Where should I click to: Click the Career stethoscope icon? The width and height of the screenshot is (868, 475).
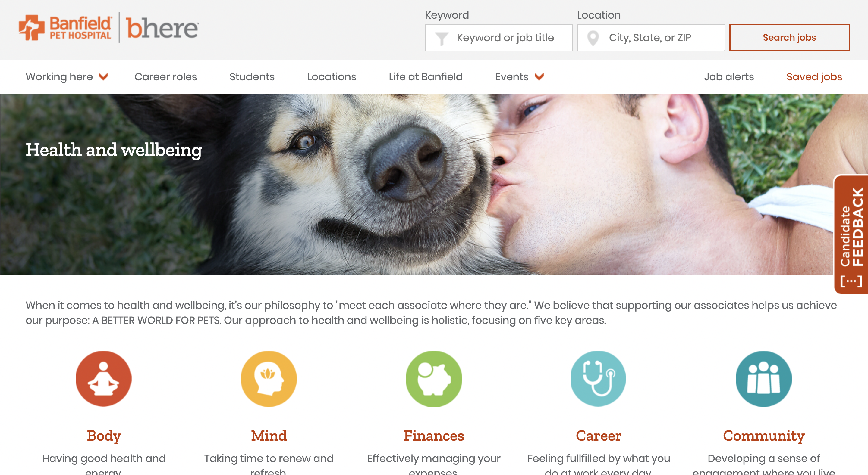(599, 378)
